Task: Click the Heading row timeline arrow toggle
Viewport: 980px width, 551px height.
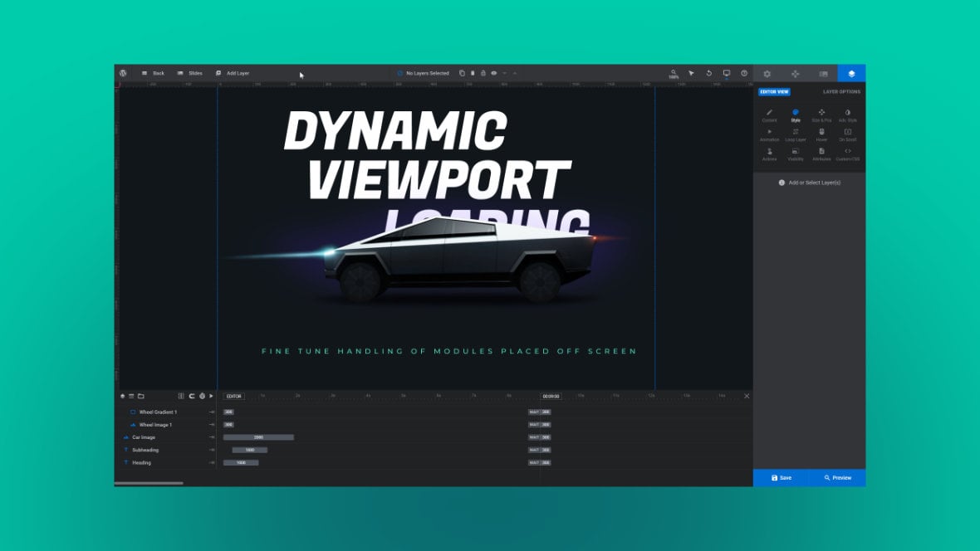Action: (x=212, y=463)
